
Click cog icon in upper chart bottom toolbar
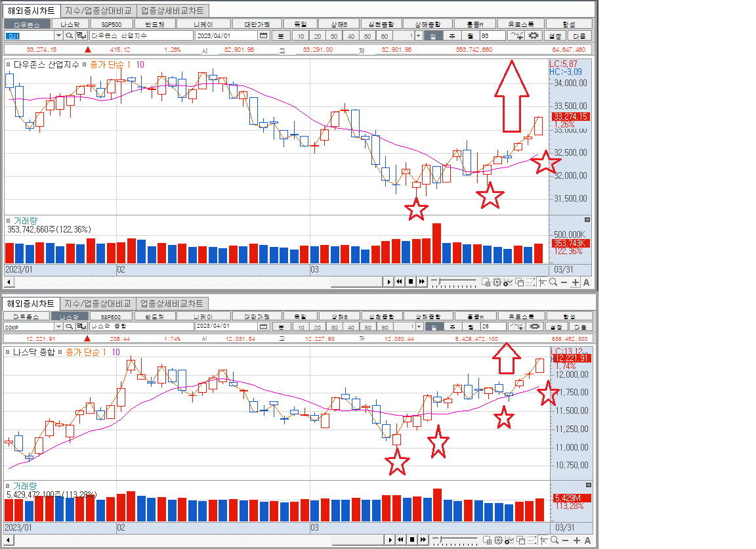coord(497,282)
